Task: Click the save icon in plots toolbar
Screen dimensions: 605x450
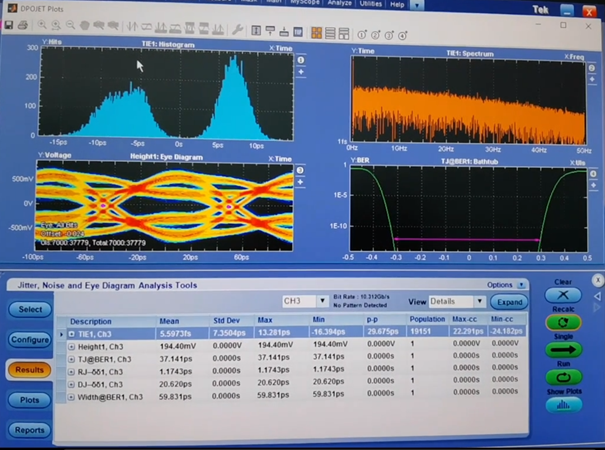Action: click(9, 25)
